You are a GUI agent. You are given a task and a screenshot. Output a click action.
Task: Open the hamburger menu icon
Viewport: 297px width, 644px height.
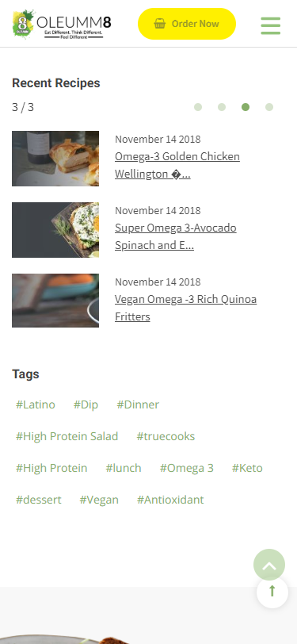click(x=271, y=25)
